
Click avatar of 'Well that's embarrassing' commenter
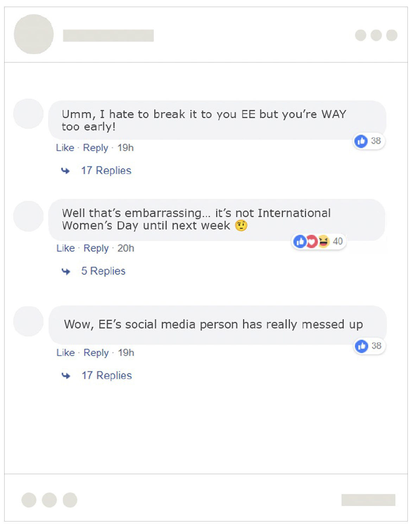coord(28,216)
